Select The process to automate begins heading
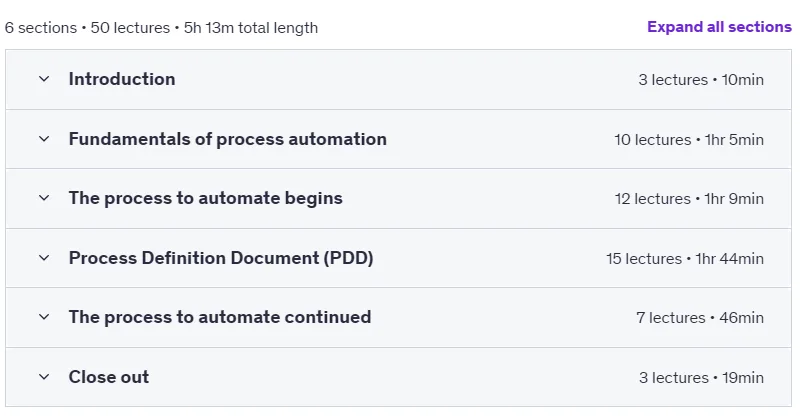The height and width of the screenshot is (419, 801). click(206, 198)
